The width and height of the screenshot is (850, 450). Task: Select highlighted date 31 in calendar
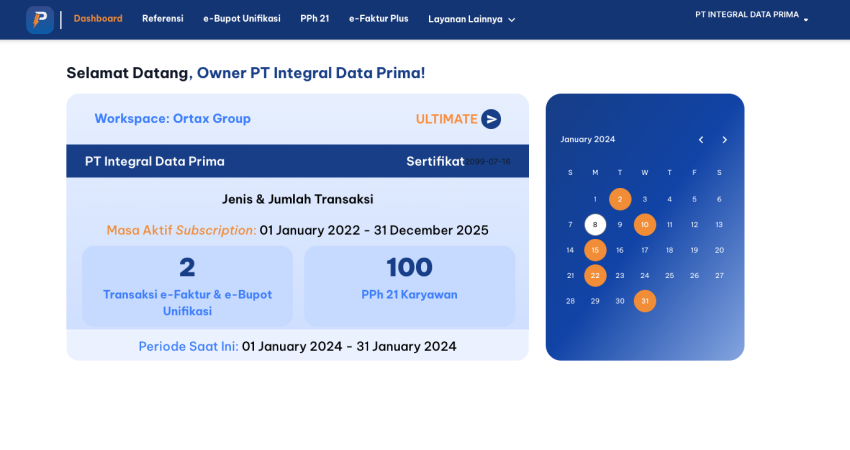coord(645,301)
